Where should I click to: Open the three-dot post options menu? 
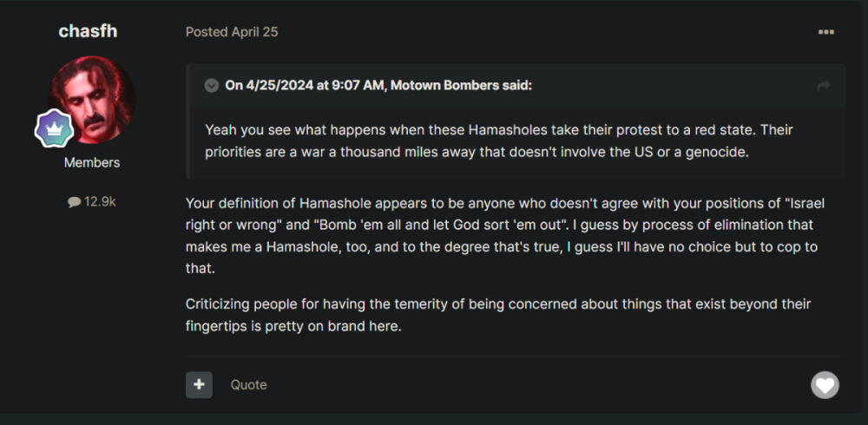pos(825,32)
